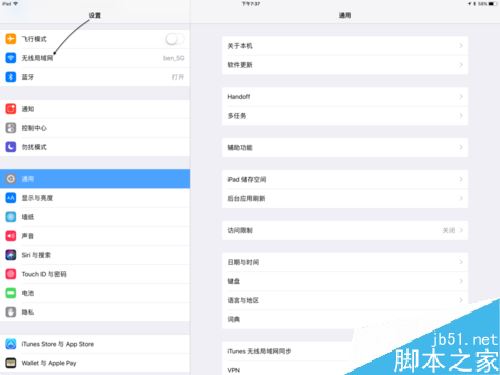This screenshot has width=500, height=375.
Task: Open Software Update (软件更新) chevron
Action: [461, 65]
